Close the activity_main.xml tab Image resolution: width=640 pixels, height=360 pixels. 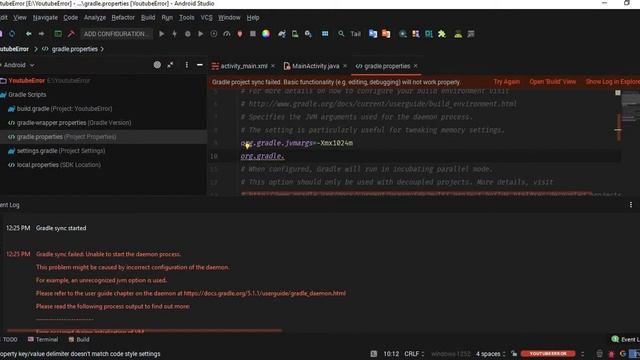[x=273, y=66]
